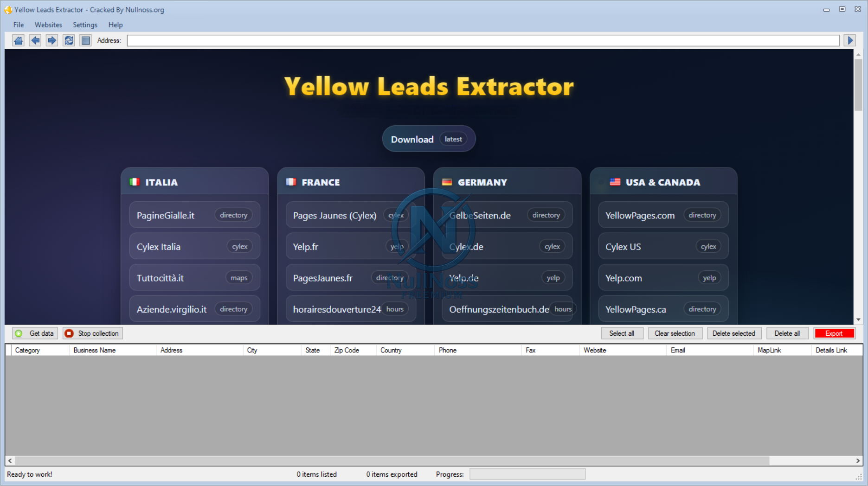Open the File menu
The width and height of the screenshot is (868, 486).
click(x=19, y=25)
